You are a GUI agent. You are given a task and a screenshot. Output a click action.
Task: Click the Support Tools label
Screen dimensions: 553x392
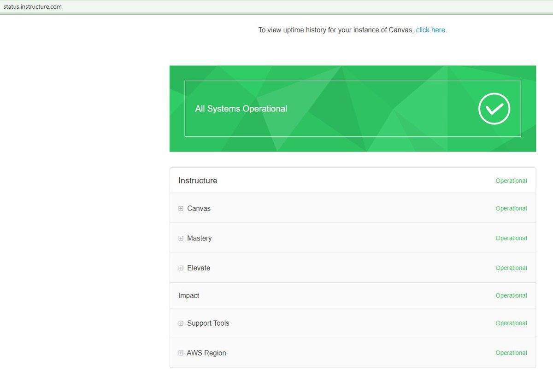208,323
